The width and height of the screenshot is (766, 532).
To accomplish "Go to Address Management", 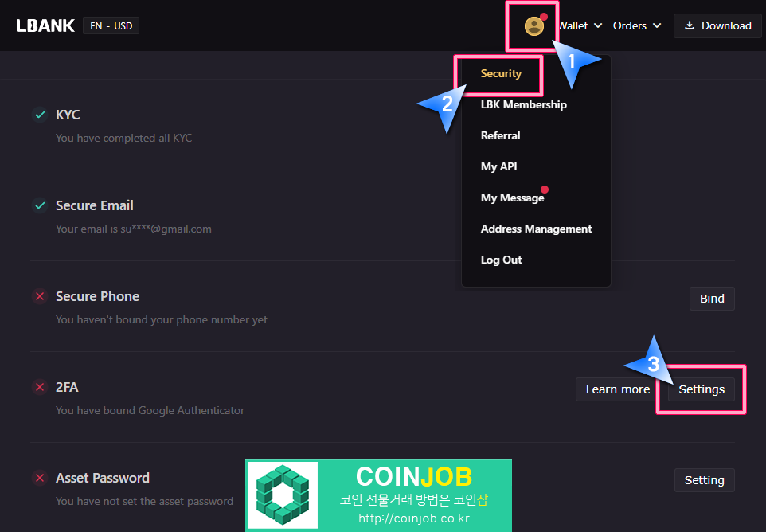I will click(537, 229).
